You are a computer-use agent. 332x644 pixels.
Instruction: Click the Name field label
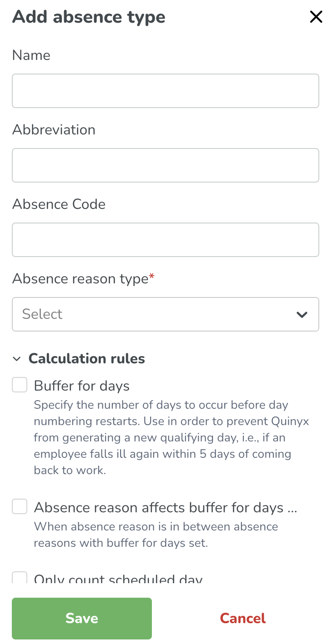(31, 55)
